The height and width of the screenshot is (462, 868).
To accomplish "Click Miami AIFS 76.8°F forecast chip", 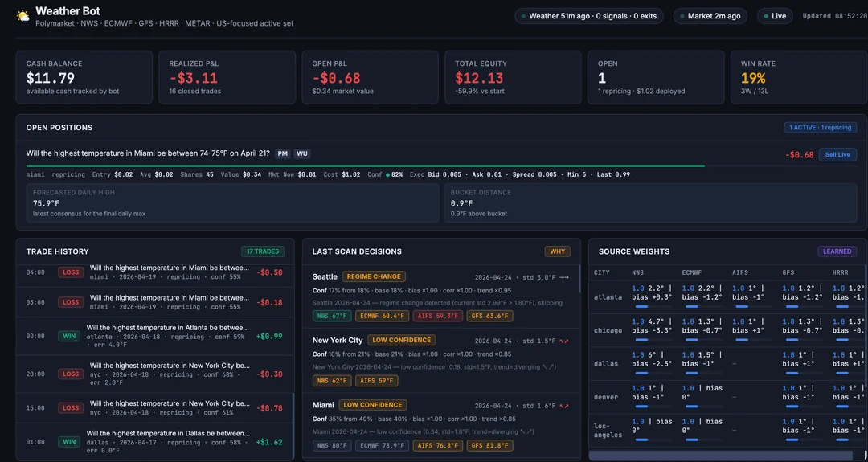I will pyautogui.click(x=439, y=445).
